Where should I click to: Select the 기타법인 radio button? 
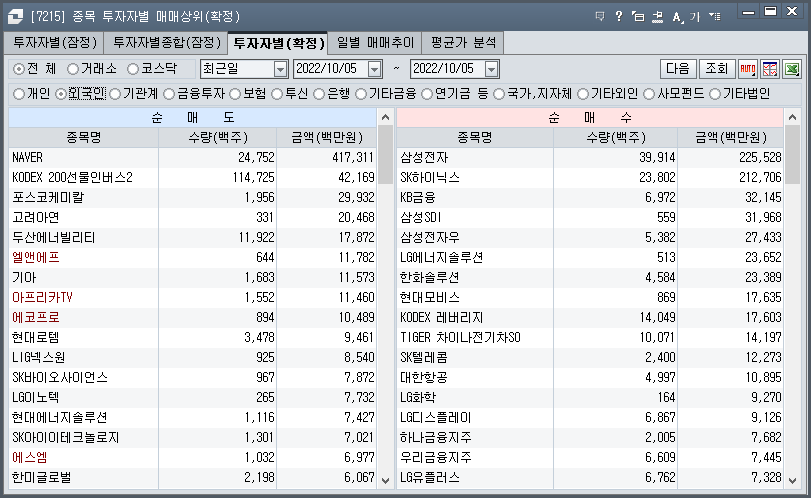(715, 94)
